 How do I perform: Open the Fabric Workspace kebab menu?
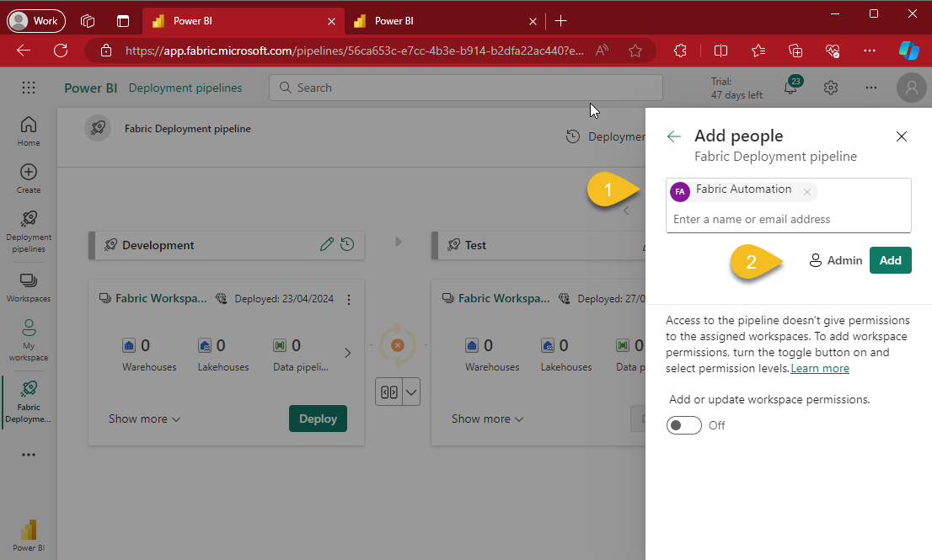pyautogui.click(x=349, y=299)
